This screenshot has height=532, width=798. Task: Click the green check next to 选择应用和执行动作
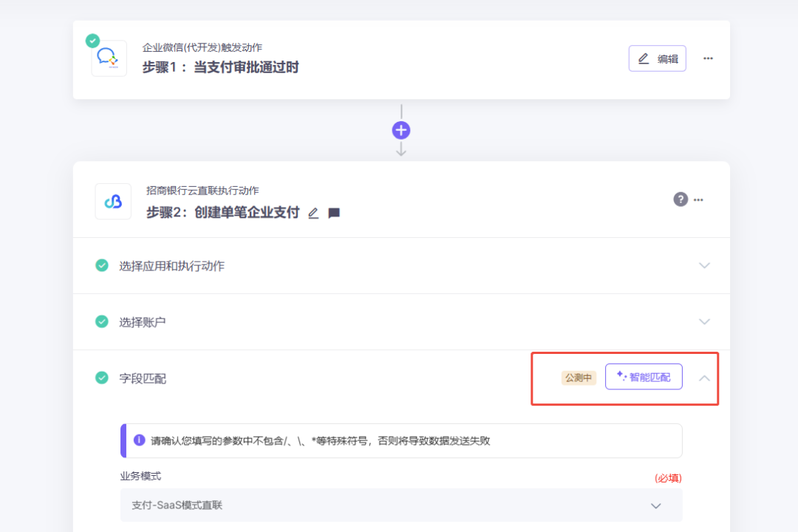click(x=102, y=265)
